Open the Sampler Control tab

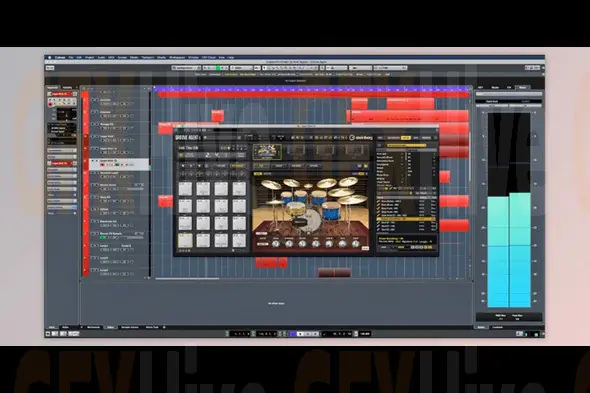click(130, 327)
